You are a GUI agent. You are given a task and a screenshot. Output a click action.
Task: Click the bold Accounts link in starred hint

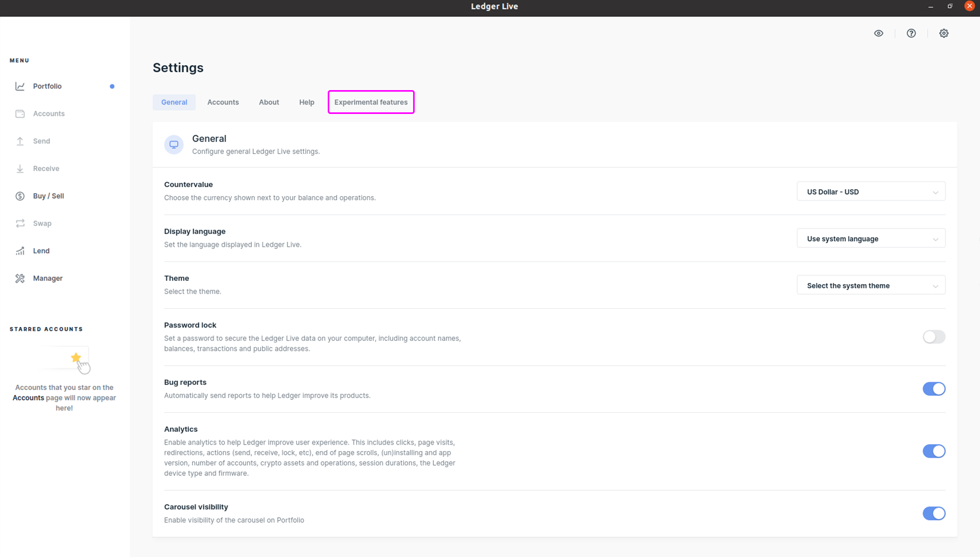coord(28,398)
